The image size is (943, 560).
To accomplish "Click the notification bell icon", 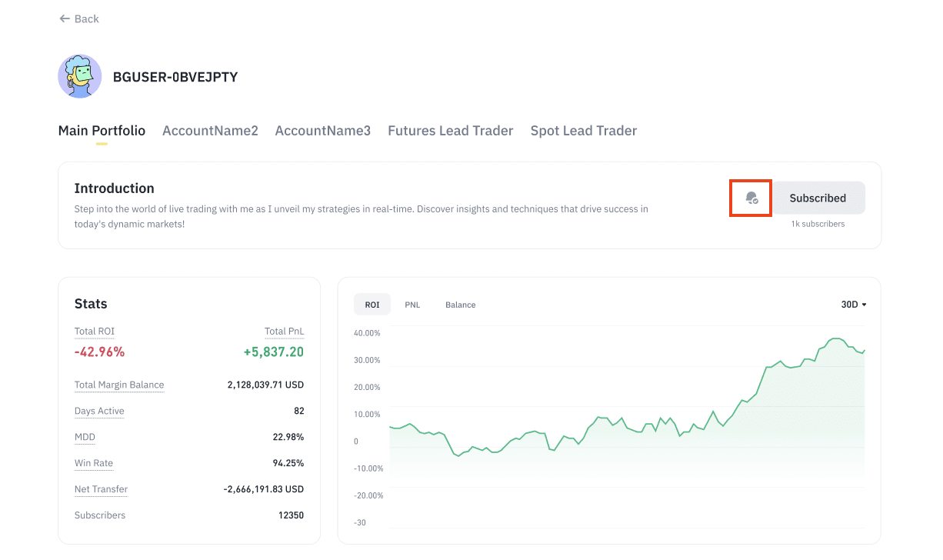I will point(751,198).
